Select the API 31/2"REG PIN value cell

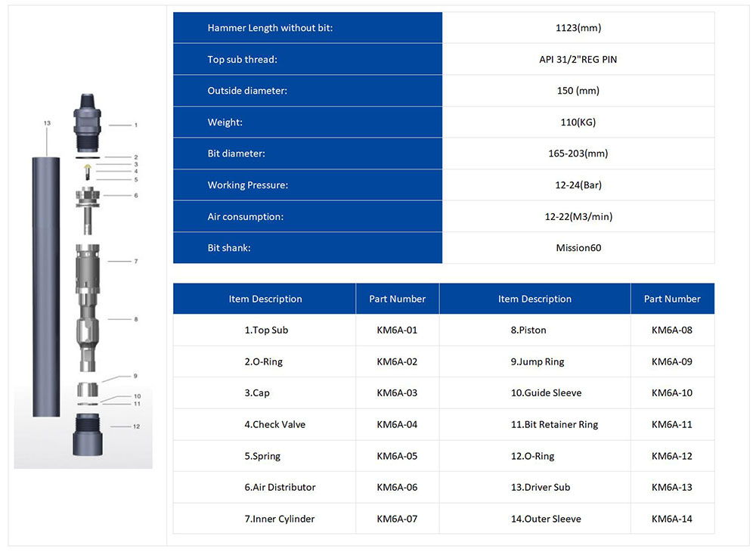tap(578, 60)
